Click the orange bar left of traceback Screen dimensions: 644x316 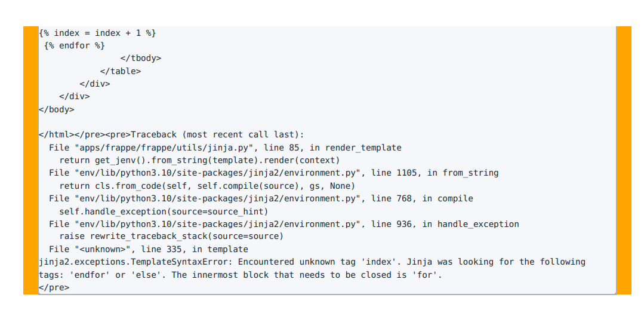coord(30,160)
